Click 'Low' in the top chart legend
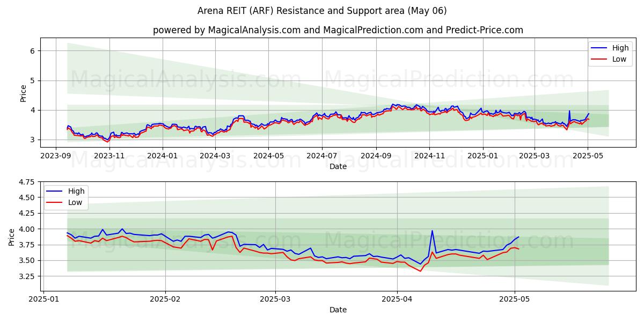 click(x=619, y=59)
